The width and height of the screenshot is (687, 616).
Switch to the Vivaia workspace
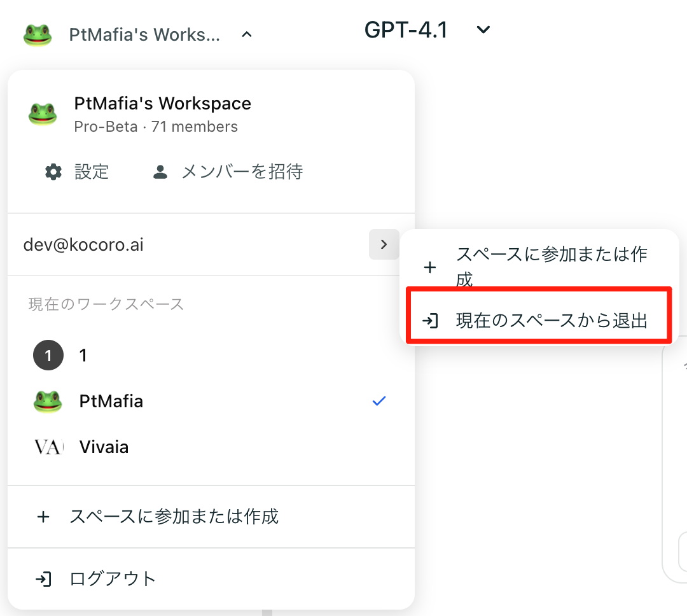click(104, 447)
